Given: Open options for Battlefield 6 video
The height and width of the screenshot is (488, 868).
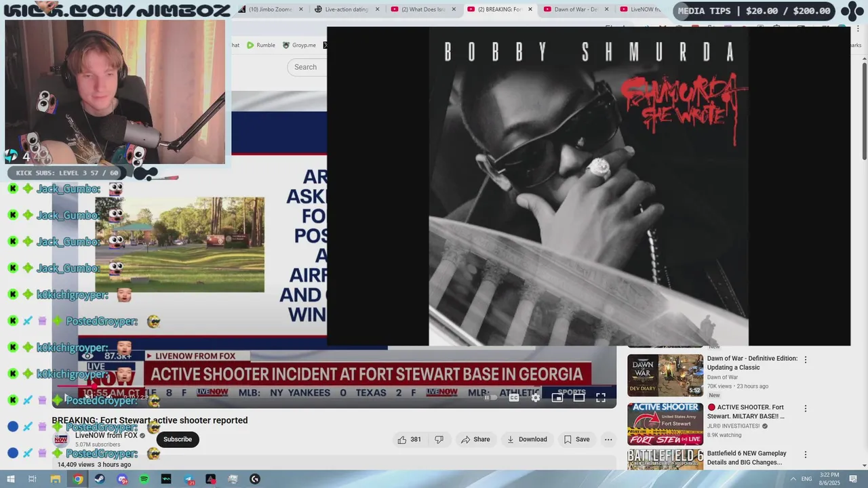Looking at the screenshot, I should click(x=806, y=455).
